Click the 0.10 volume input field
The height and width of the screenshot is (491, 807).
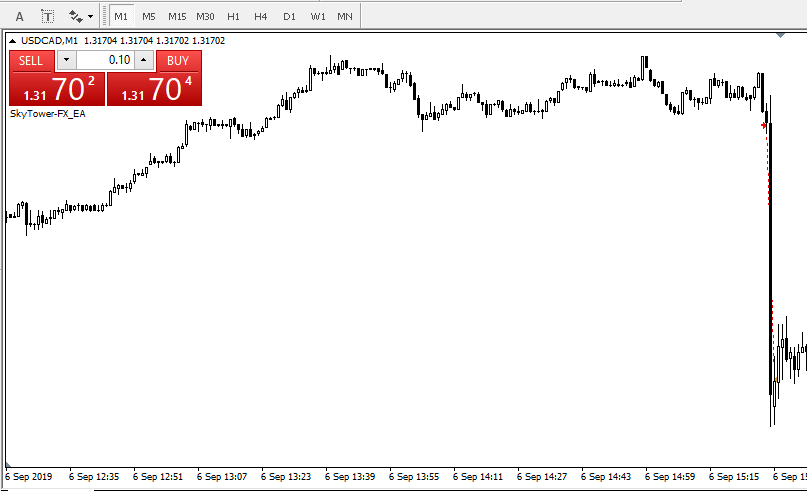click(x=105, y=60)
